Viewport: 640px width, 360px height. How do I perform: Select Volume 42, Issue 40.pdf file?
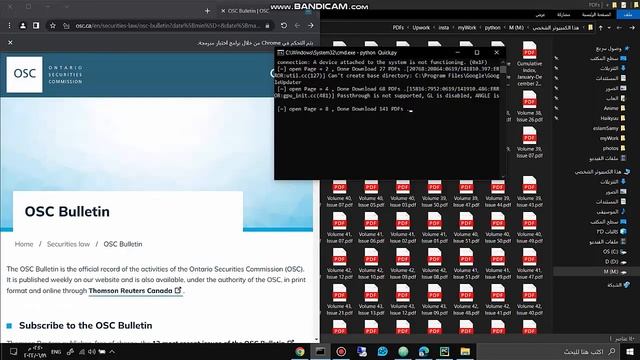529,300
